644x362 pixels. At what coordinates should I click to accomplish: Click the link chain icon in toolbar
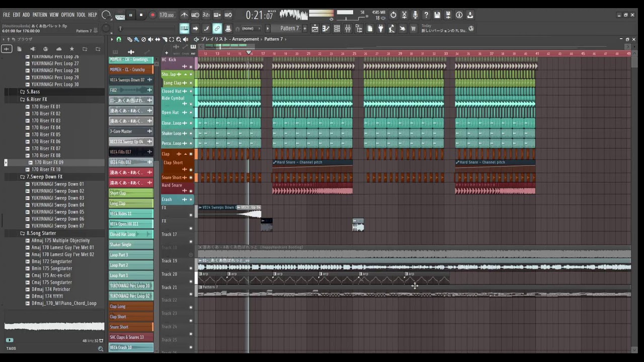(x=217, y=28)
